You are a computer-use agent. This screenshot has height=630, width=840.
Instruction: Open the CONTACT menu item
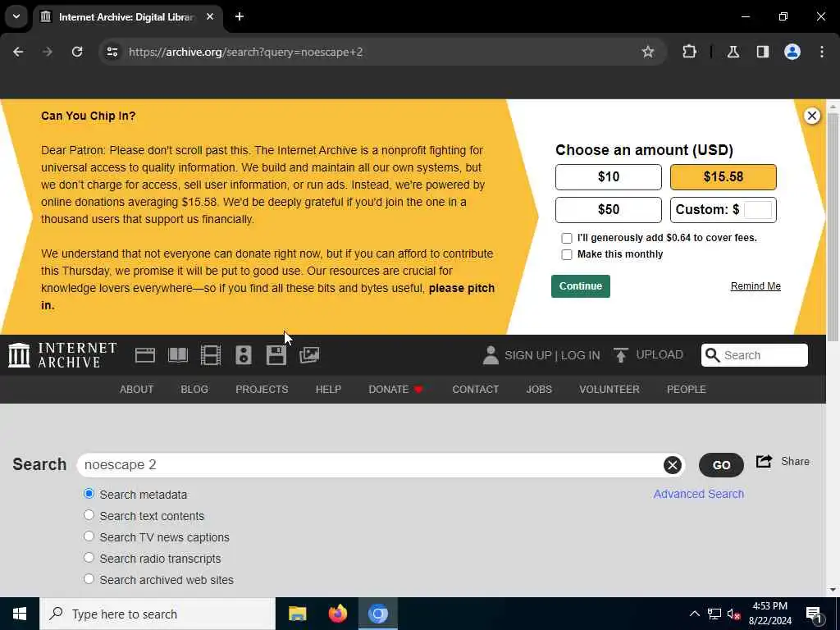[475, 390]
